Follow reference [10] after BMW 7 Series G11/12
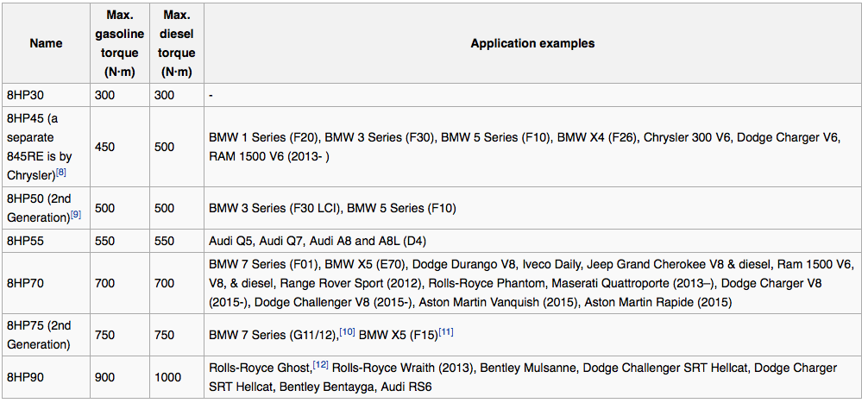868x403 pixels. pyautogui.click(x=347, y=331)
